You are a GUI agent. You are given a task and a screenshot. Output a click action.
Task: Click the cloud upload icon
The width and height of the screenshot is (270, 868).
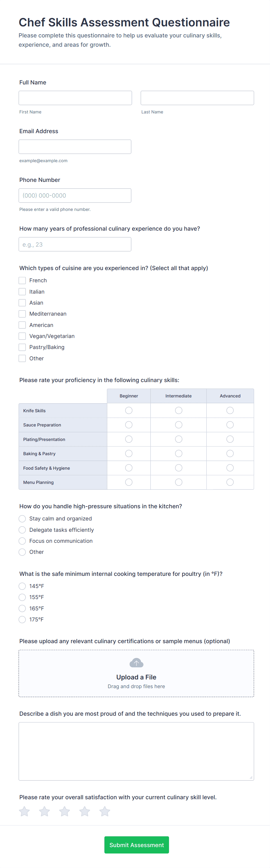pyautogui.click(x=136, y=663)
